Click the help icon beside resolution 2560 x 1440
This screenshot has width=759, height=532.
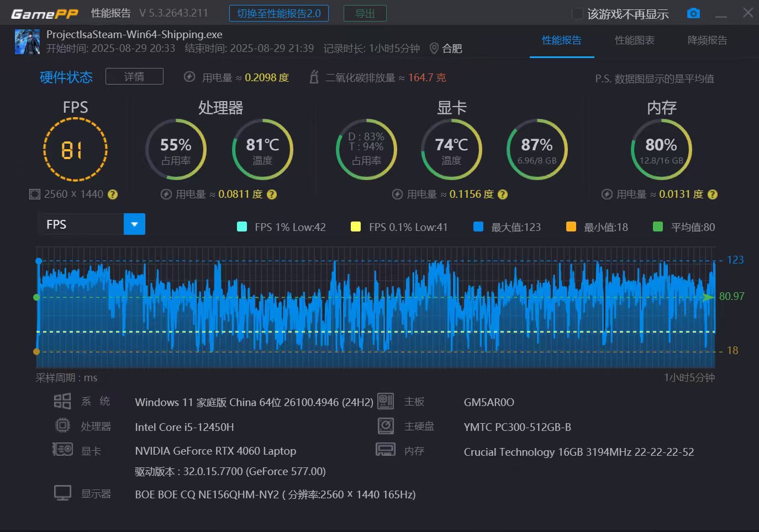[113, 194]
